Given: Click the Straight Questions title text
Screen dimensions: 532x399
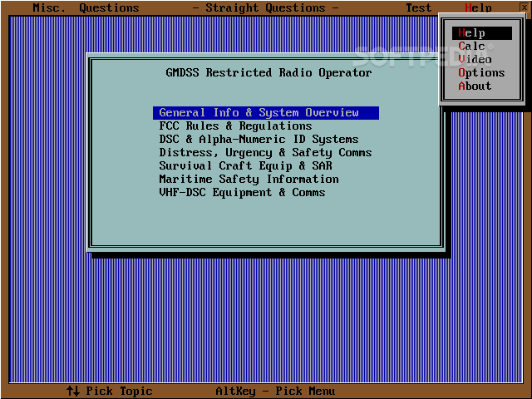Looking at the screenshot, I should (265, 7).
